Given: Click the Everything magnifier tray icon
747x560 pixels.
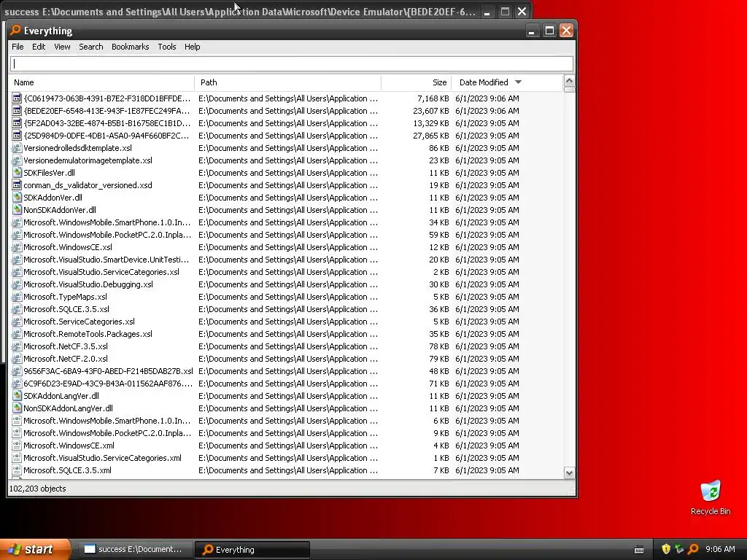Looking at the screenshot, I should 693,549.
